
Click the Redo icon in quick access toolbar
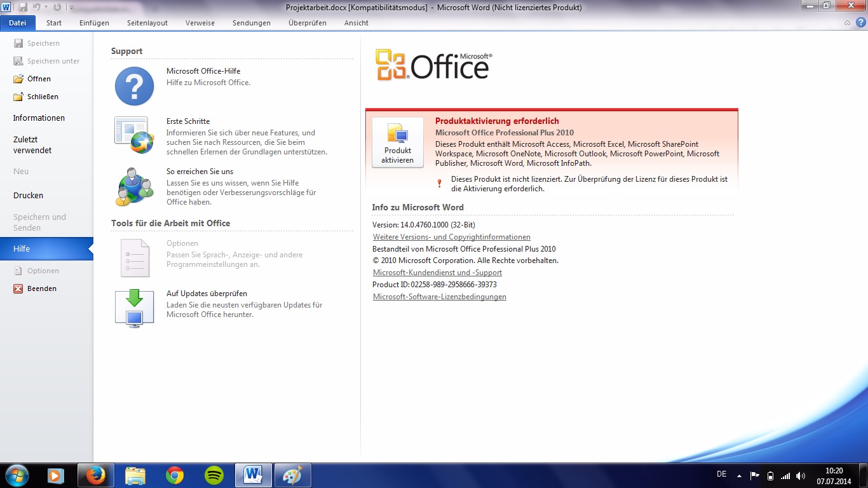57,7
